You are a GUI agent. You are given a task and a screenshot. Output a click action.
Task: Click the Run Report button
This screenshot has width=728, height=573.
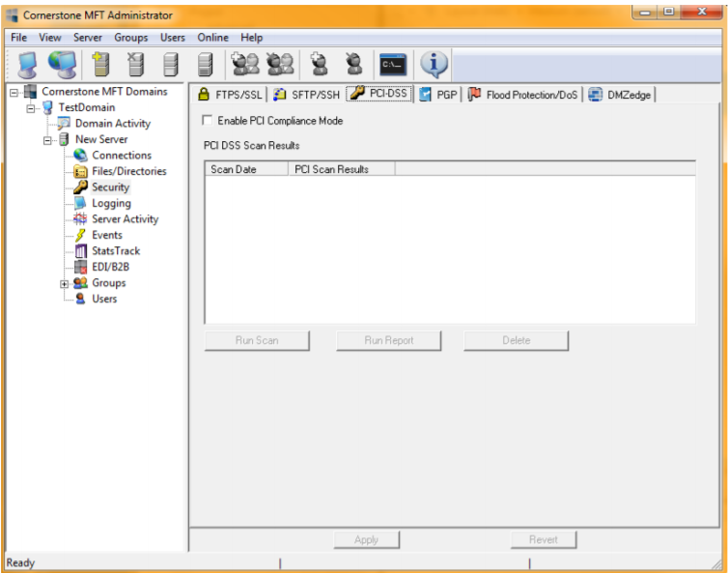388,341
